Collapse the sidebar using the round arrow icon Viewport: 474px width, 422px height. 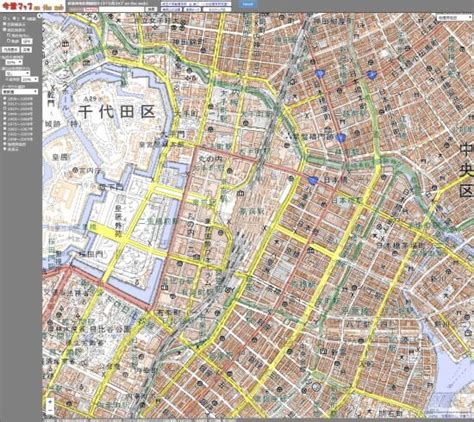pyautogui.click(x=39, y=16)
